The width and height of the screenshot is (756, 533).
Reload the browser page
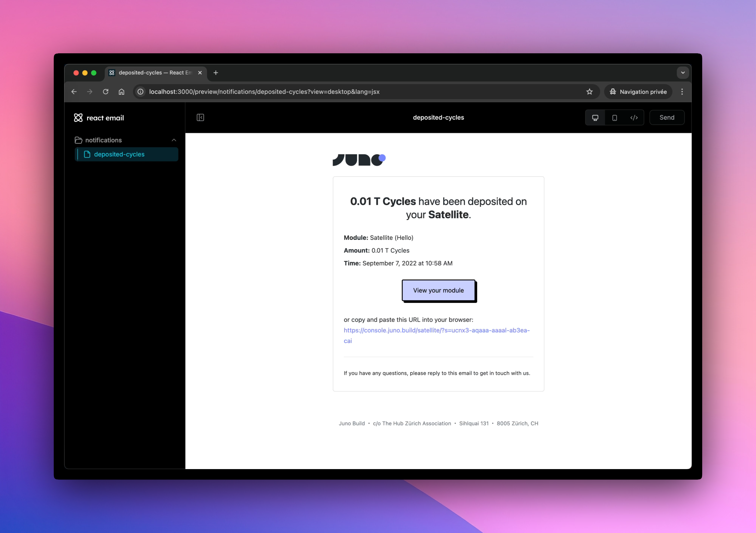click(x=106, y=92)
